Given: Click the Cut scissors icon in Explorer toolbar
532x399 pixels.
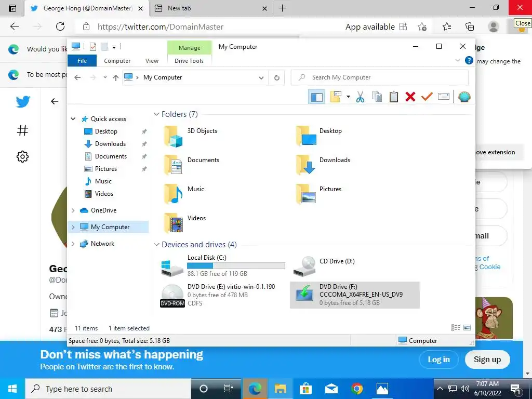Looking at the screenshot, I should [361, 97].
